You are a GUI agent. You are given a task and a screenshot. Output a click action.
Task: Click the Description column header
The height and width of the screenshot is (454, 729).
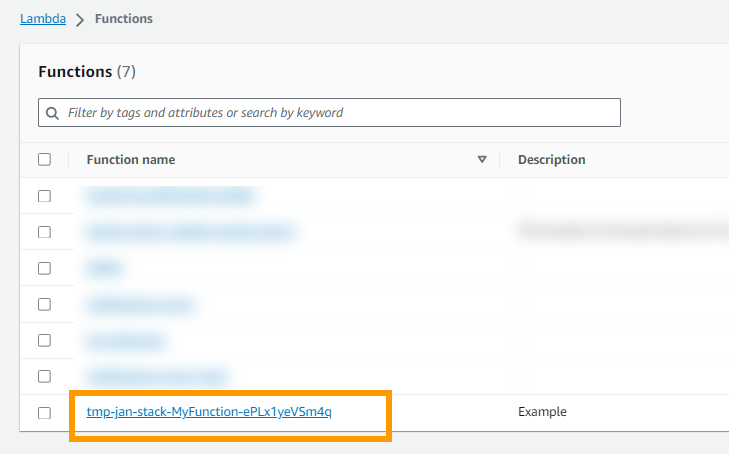pyautogui.click(x=551, y=159)
